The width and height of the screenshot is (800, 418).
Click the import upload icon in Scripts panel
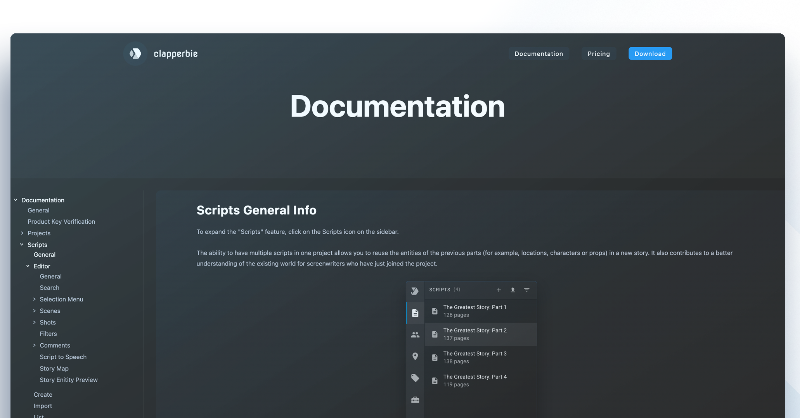coord(513,290)
